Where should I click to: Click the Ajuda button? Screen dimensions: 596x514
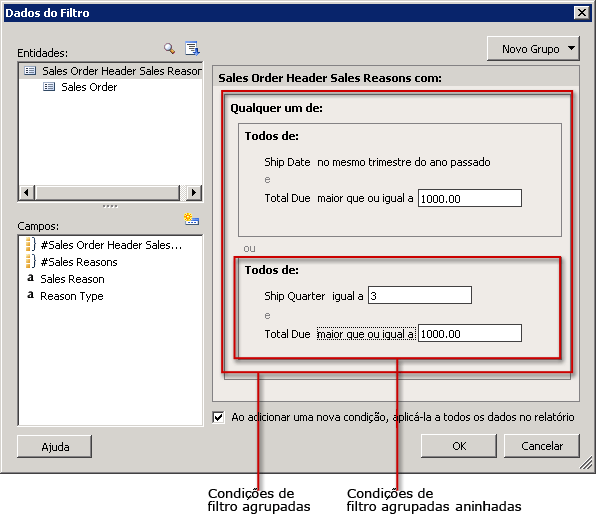pyautogui.click(x=54, y=447)
